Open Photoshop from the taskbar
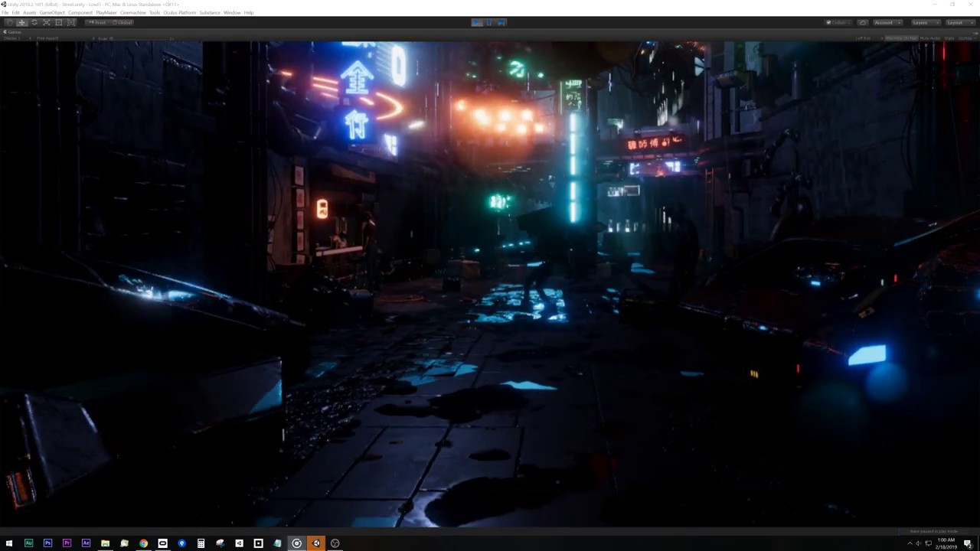This screenshot has height=551, width=980. [x=47, y=543]
